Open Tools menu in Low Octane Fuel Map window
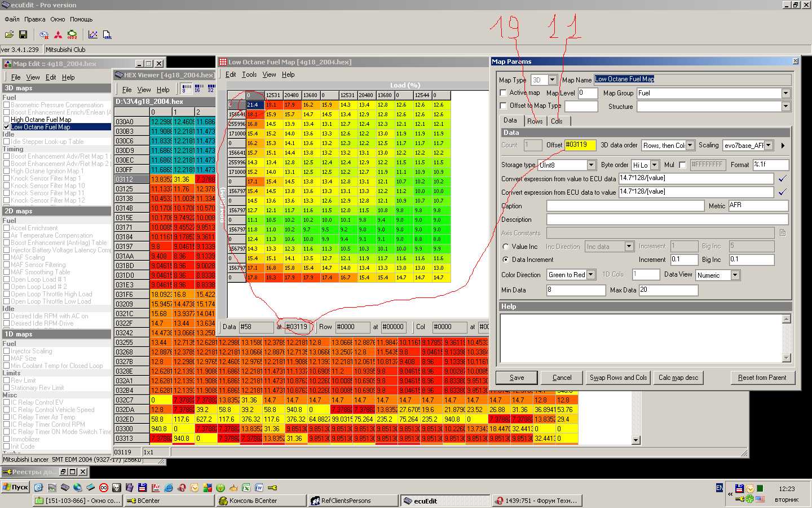The height and width of the screenshot is (508, 812). point(249,75)
